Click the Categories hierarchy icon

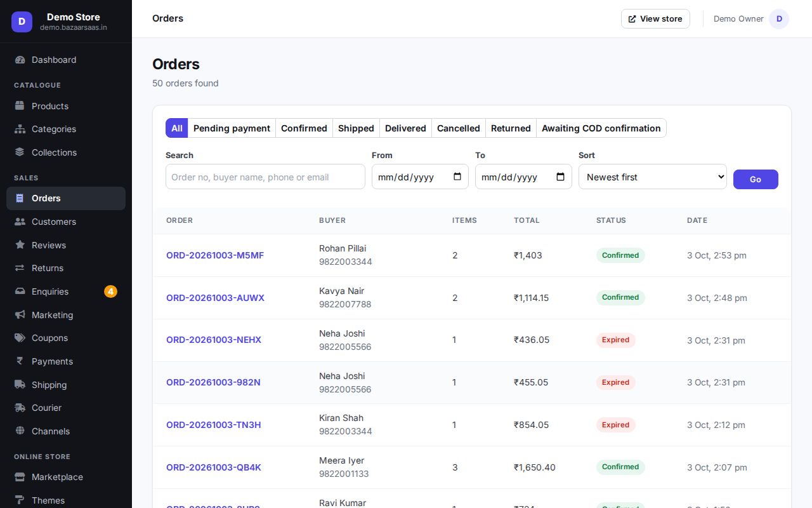click(x=20, y=129)
